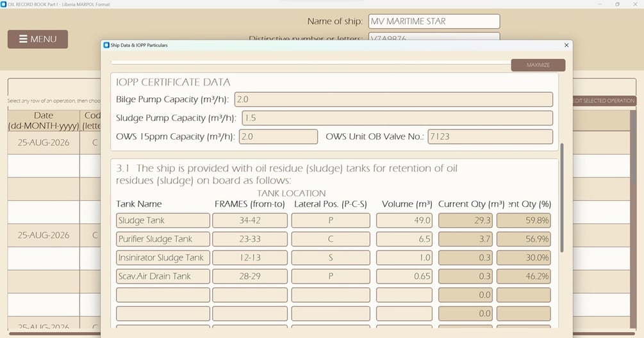The width and height of the screenshot is (644, 338).
Task: Click IOPP CERTIFICATE DATA heading
Action: pyautogui.click(x=173, y=82)
